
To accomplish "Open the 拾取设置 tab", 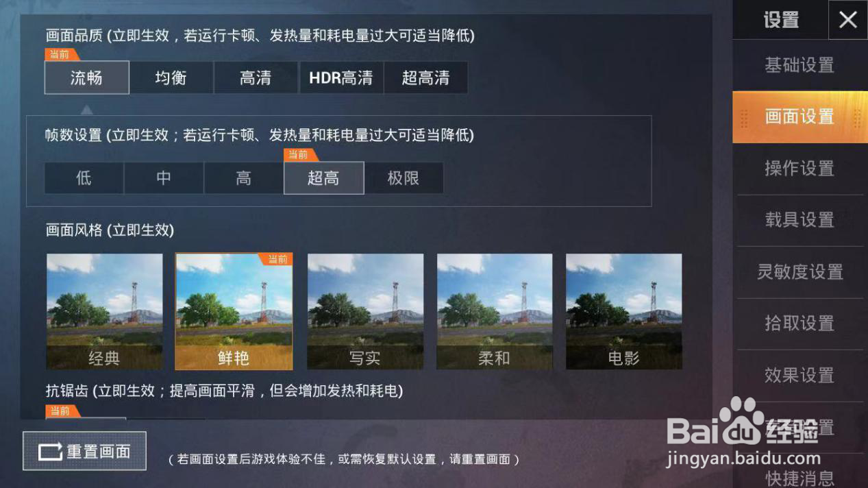I will tap(799, 324).
